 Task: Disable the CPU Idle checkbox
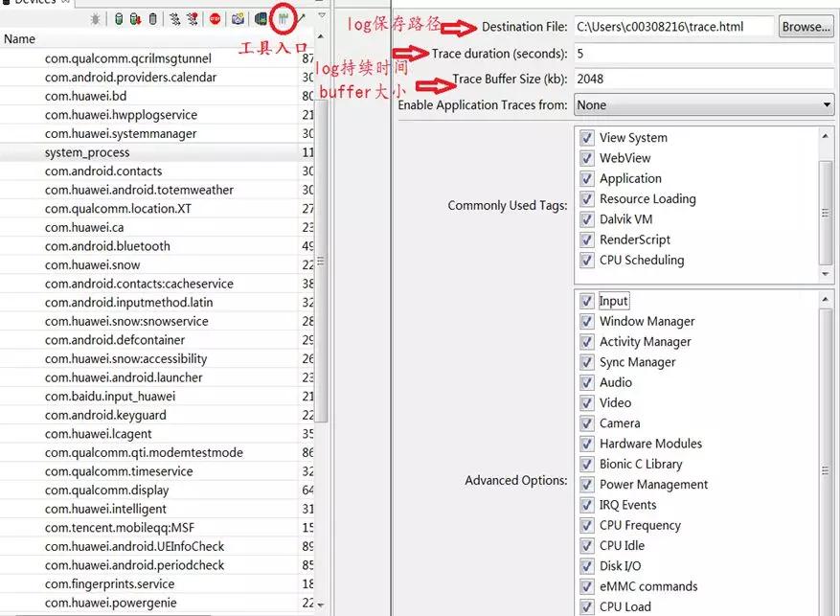587,545
